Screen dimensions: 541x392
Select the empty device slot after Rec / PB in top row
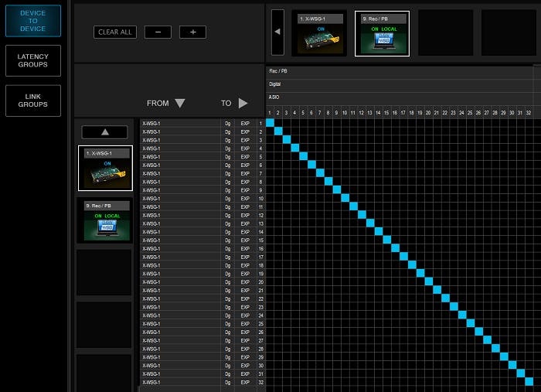(x=445, y=33)
